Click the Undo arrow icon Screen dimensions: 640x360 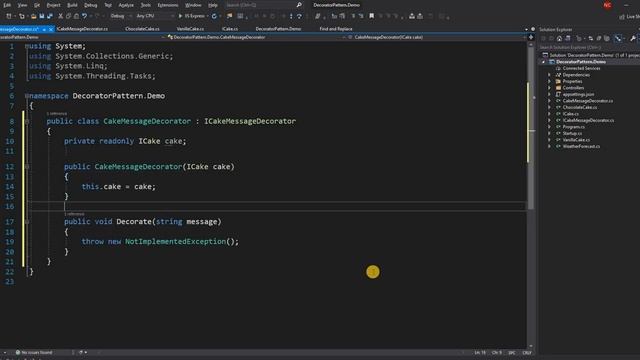84,16
